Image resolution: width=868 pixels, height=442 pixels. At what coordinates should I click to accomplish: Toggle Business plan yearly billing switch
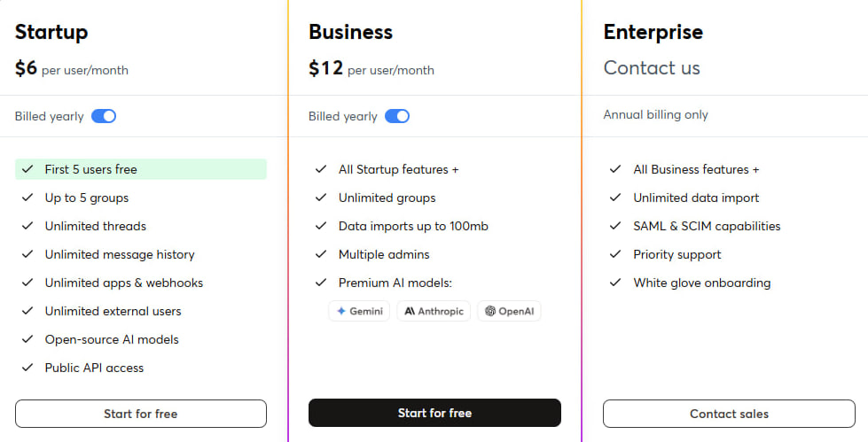coord(397,116)
